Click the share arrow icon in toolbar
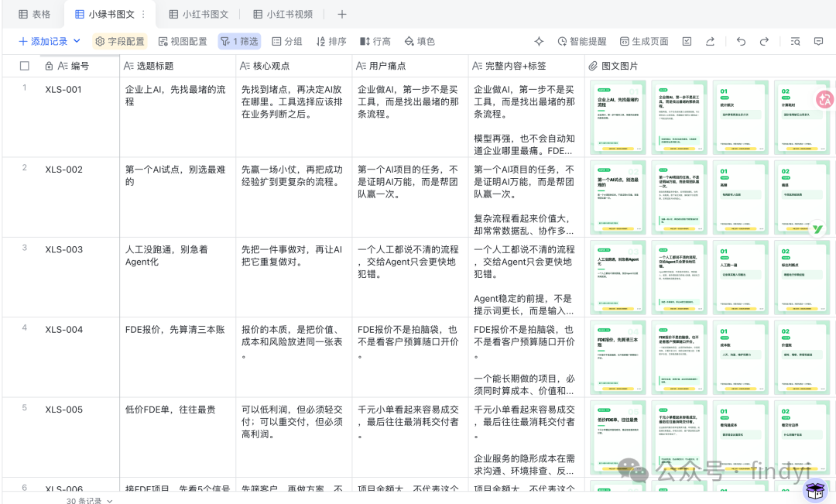836x504 pixels. coord(710,42)
